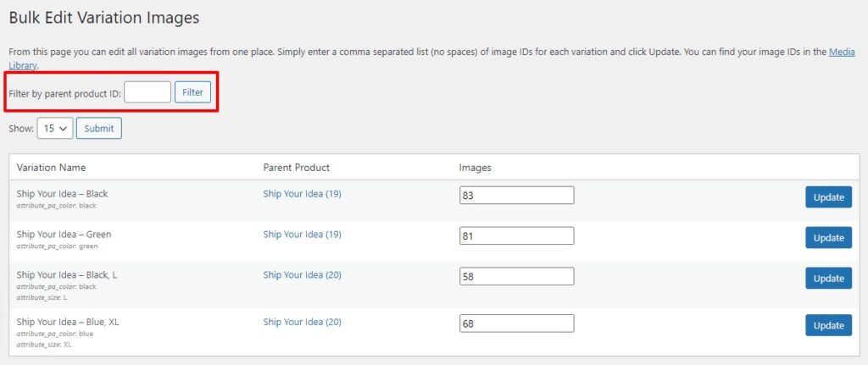This screenshot has width=868, height=365.
Task: Focus the images field containing 58
Action: click(x=516, y=277)
